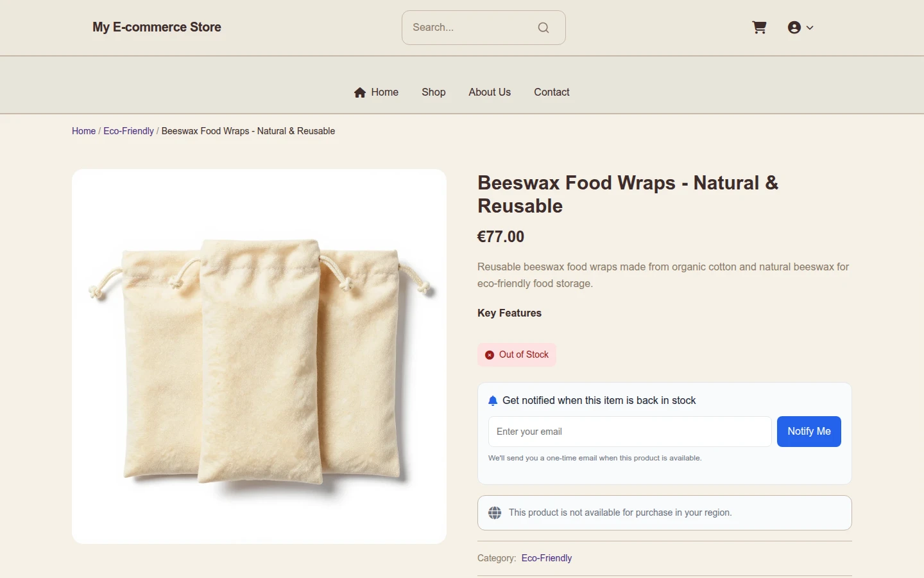The image size is (924, 578).
Task: Click the back in stock notification heading
Action: pos(599,401)
